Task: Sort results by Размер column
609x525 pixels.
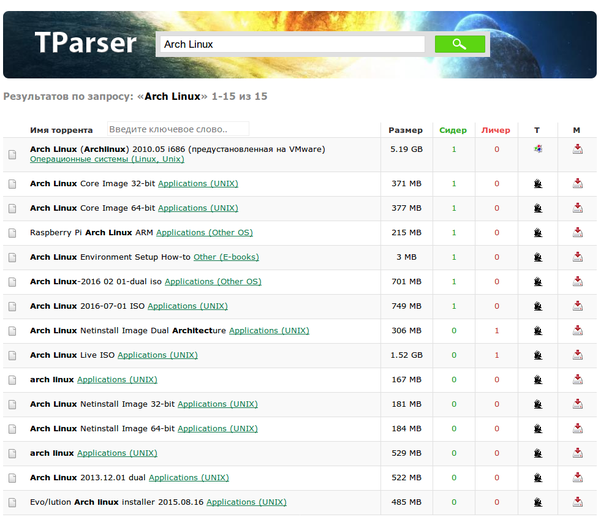Action: [x=405, y=130]
